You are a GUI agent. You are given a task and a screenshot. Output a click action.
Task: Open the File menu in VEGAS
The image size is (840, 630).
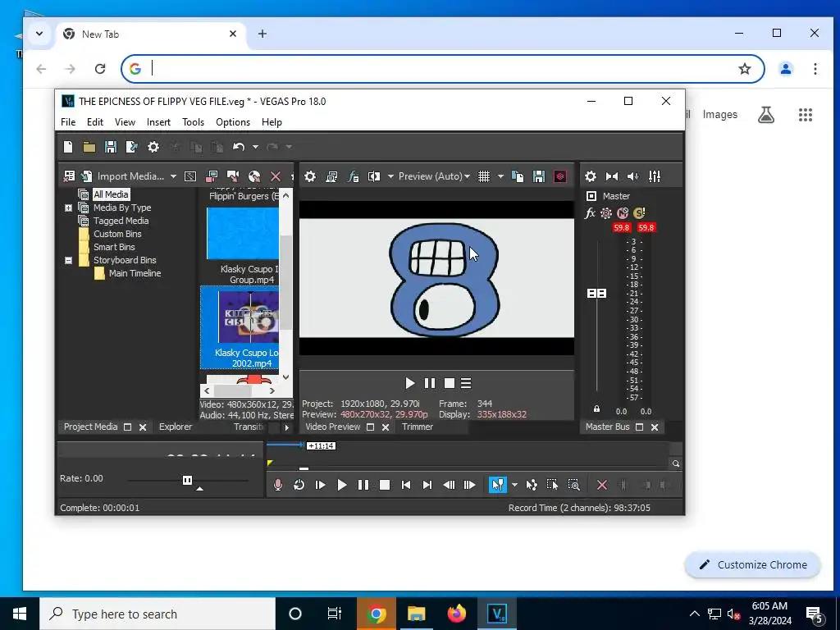[68, 122]
